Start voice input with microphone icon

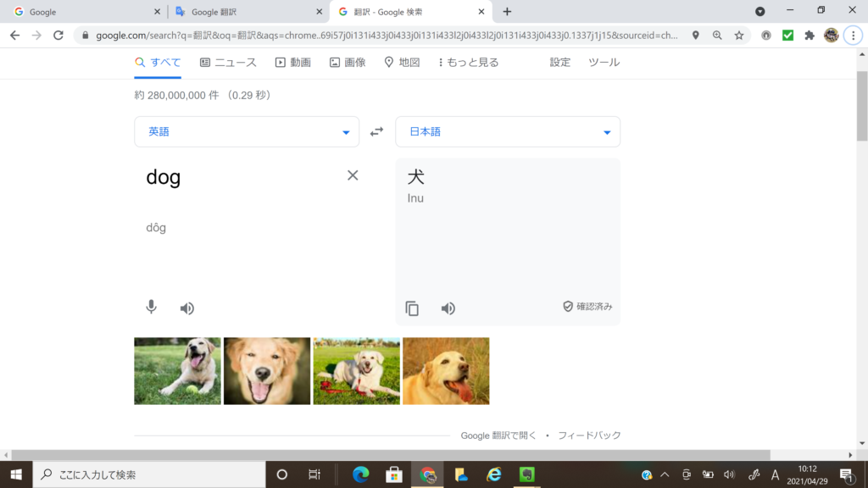coord(151,308)
